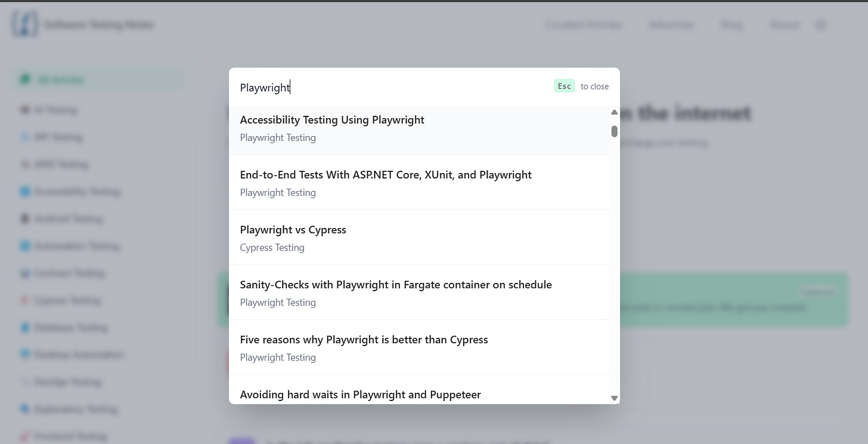Click the green Esc key badge
Image resolution: width=868 pixels, height=444 pixels.
pyautogui.click(x=564, y=86)
